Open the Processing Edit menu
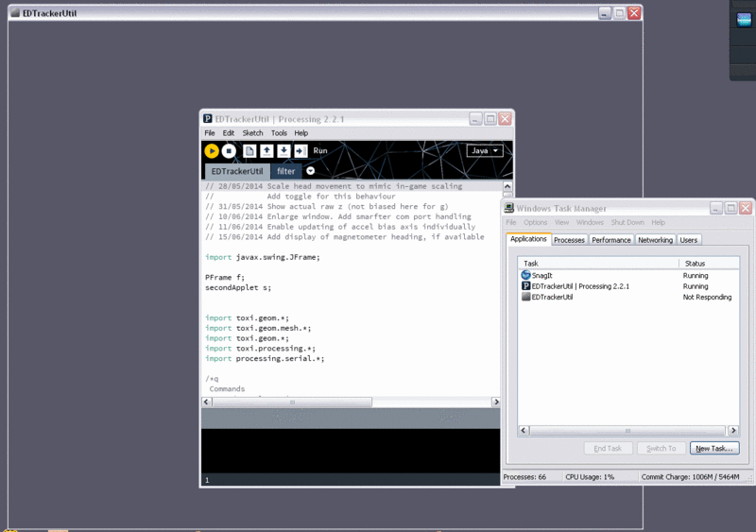 (x=229, y=133)
